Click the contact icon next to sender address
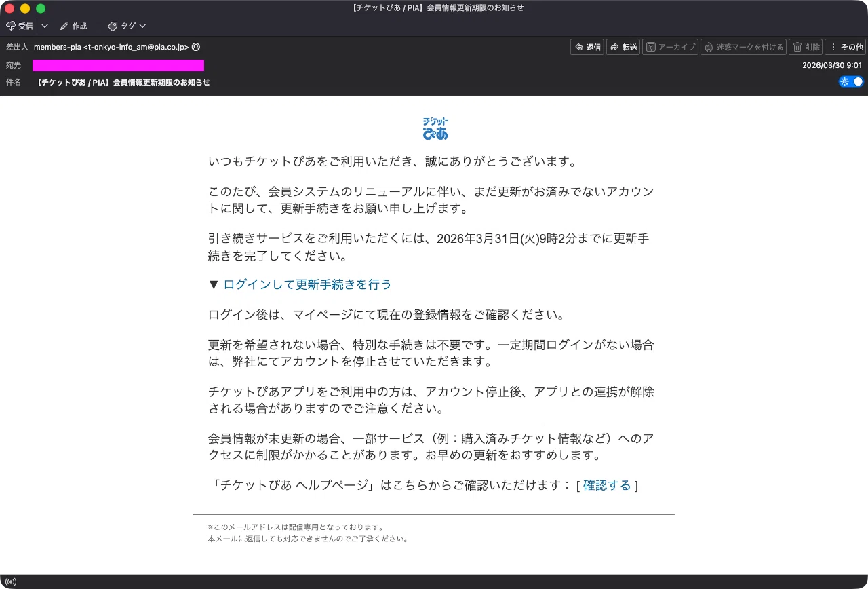868x589 pixels. click(196, 47)
